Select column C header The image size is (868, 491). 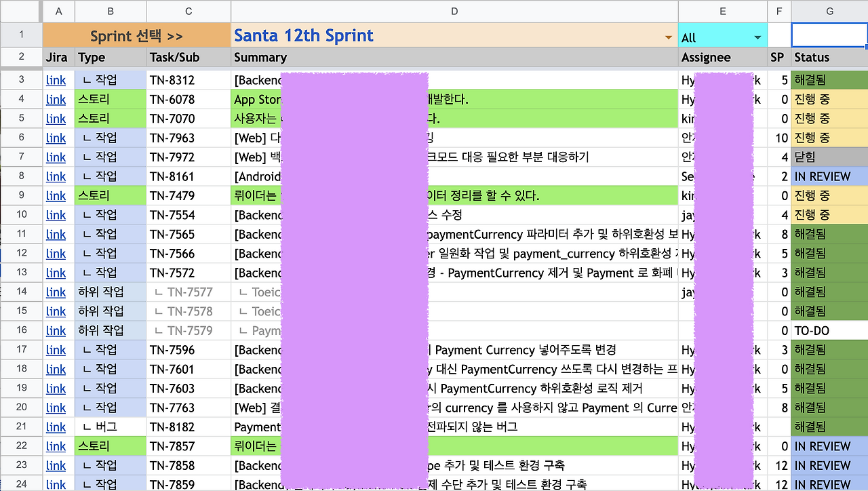click(189, 11)
